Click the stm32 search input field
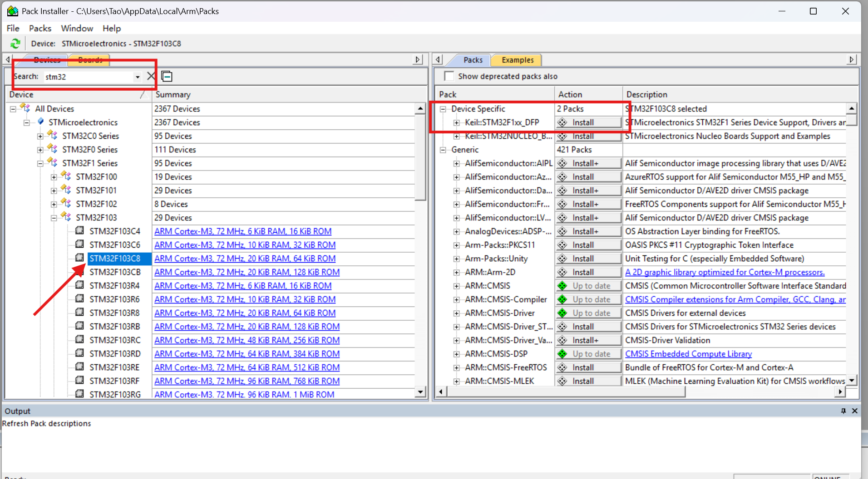The height and width of the screenshot is (479, 868). coord(89,77)
